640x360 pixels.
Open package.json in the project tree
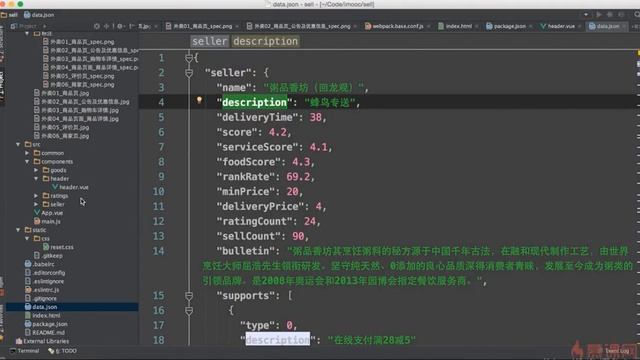46,324
